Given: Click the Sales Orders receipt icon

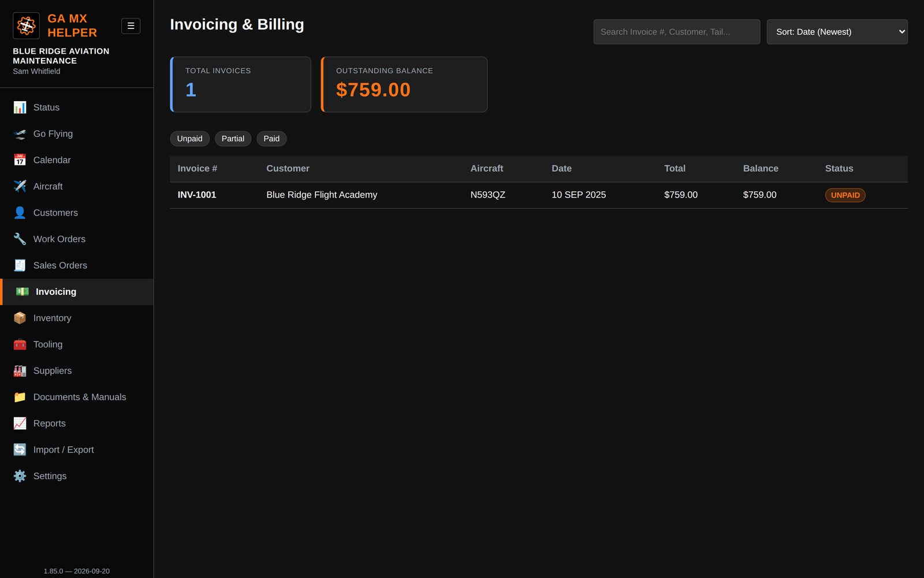Looking at the screenshot, I should (20, 265).
